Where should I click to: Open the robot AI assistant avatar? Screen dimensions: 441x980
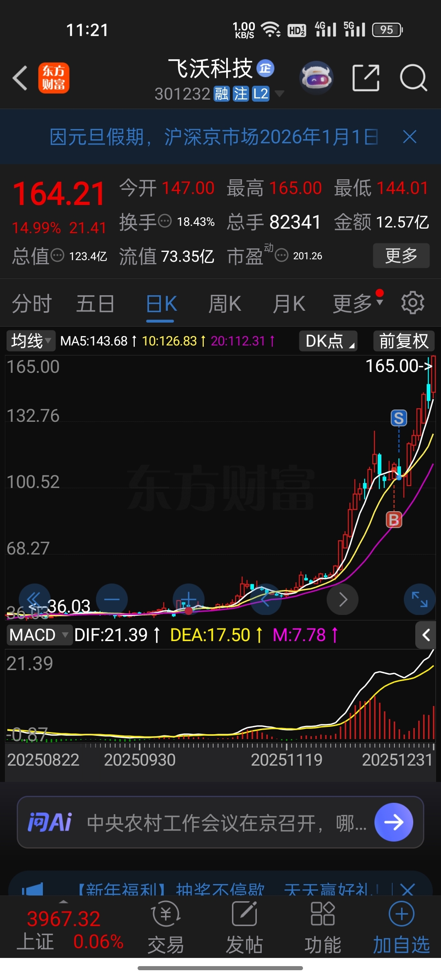tap(316, 78)
